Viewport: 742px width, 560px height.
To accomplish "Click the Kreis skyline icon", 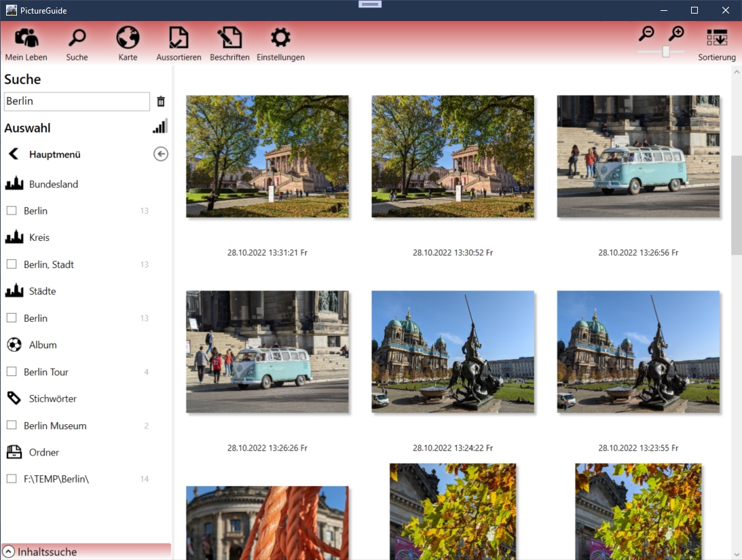I will pyautogui.click(x=14, y=237).
